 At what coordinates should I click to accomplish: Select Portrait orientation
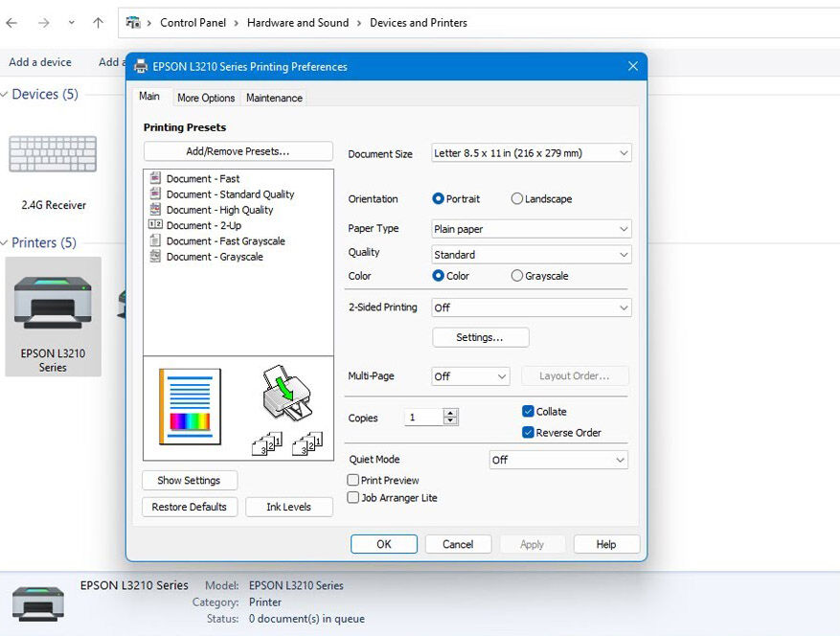pos(438,199)
